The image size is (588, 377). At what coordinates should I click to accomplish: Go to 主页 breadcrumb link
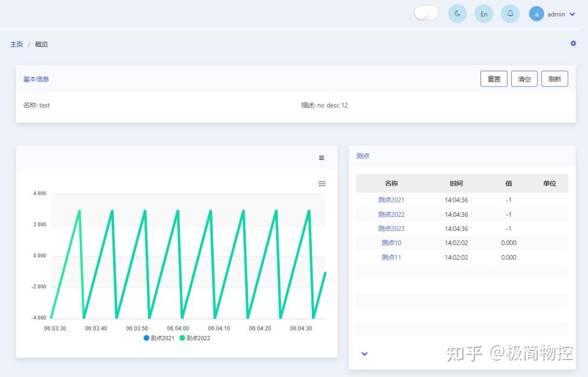(x=16, y=44)
